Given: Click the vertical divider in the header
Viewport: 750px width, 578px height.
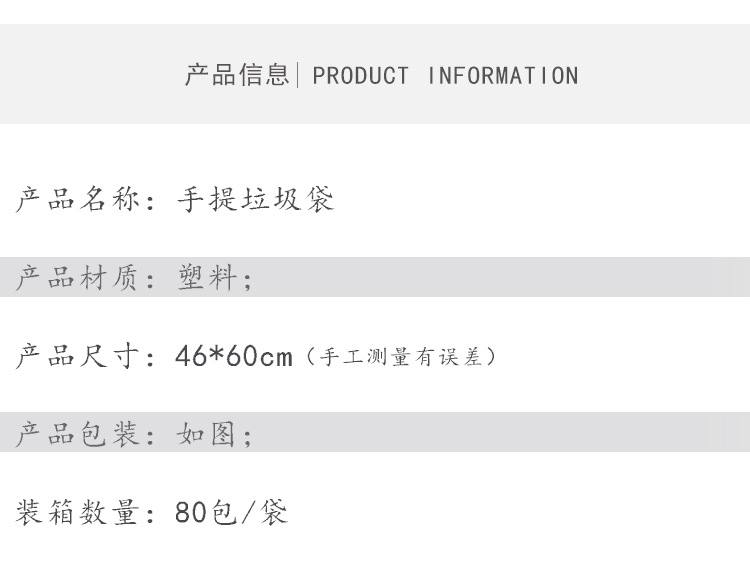Looking at the screenshot, I should 298,75.
